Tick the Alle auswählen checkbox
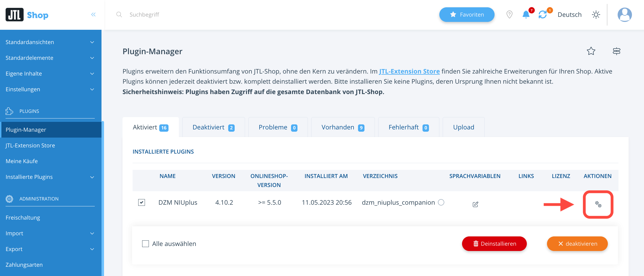 146,244
